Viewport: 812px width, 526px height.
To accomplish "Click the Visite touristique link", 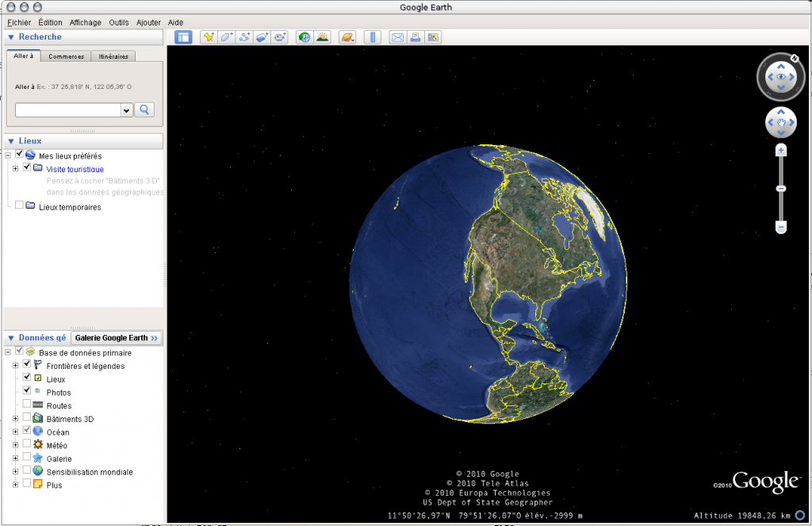I will (x=75, y=170).
